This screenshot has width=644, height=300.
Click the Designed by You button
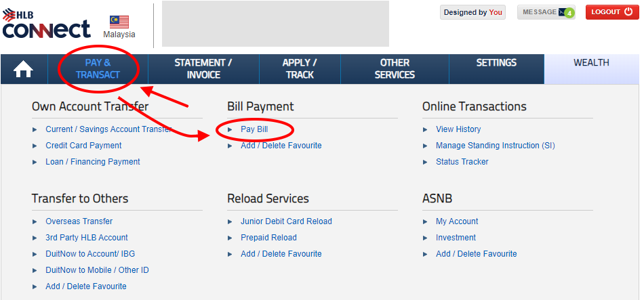472,12
